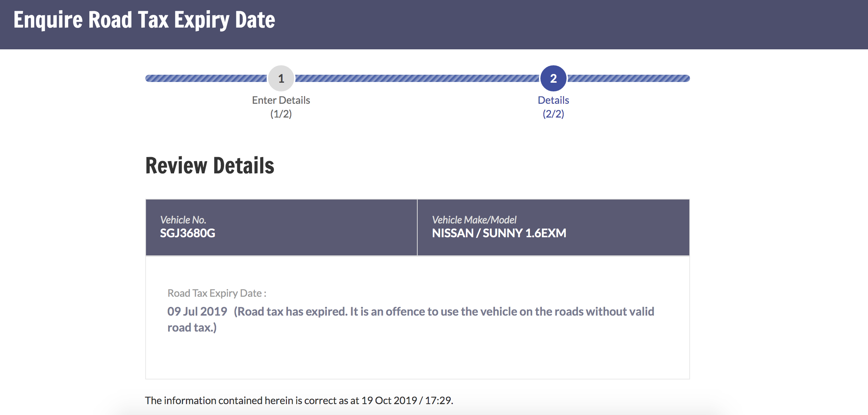This screenshot has height=415, width=868.
Task: Click the road tax expired warning message
Action: 444,312
